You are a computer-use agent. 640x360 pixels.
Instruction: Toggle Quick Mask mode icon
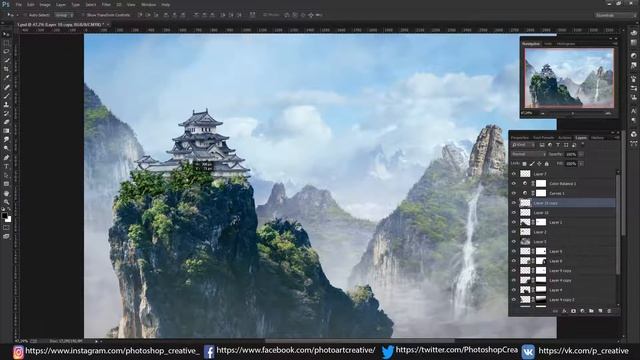6,227
